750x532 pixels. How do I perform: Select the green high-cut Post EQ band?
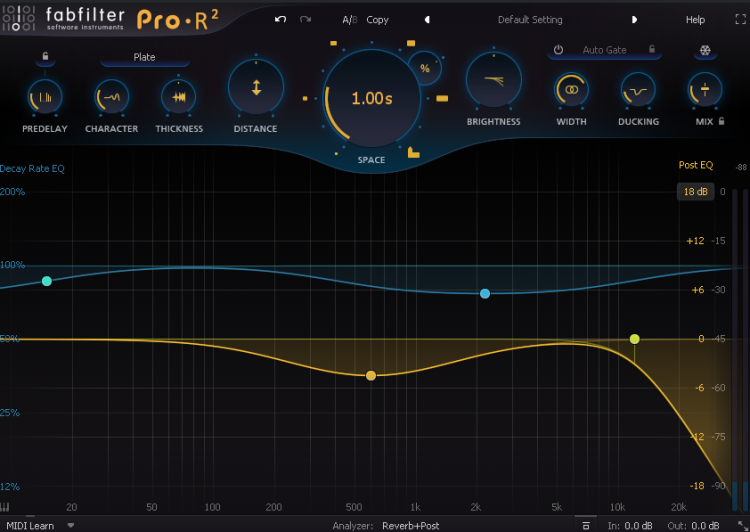click(634, 339)
